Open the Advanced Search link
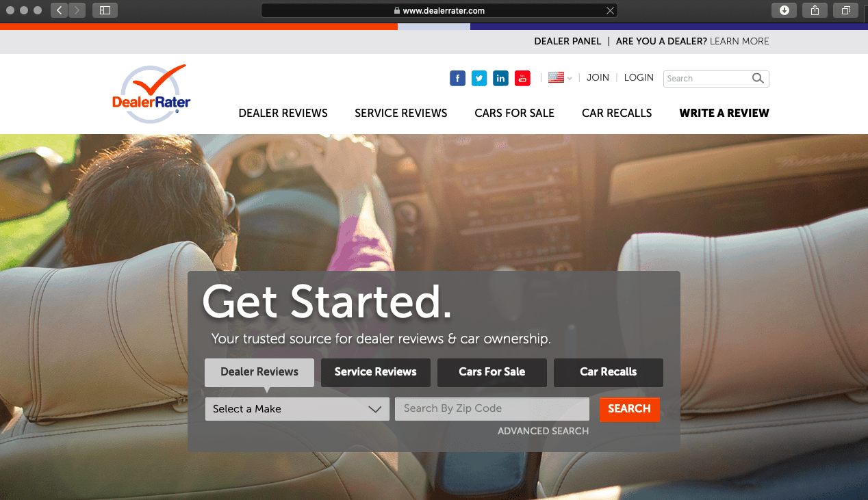 coord(543,431)
